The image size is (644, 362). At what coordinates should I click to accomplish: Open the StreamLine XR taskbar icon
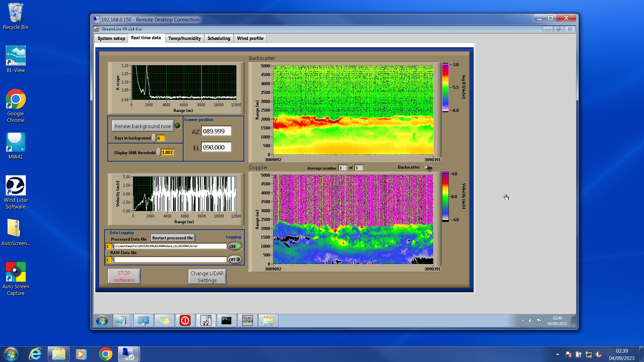(206, 321)
